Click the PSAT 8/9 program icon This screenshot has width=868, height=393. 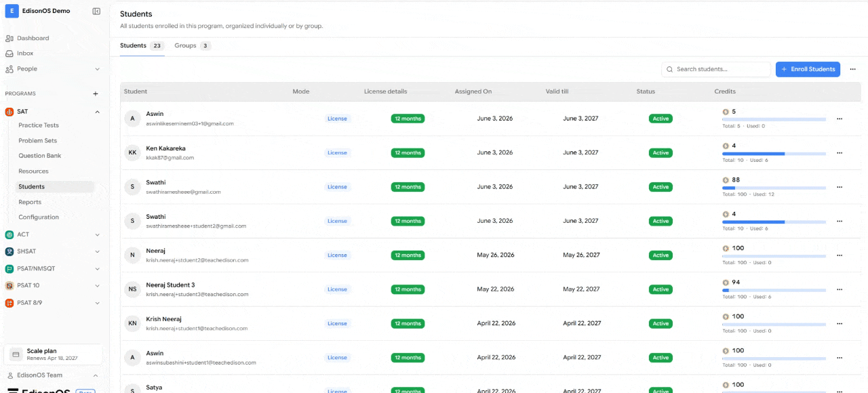(9, 303)
